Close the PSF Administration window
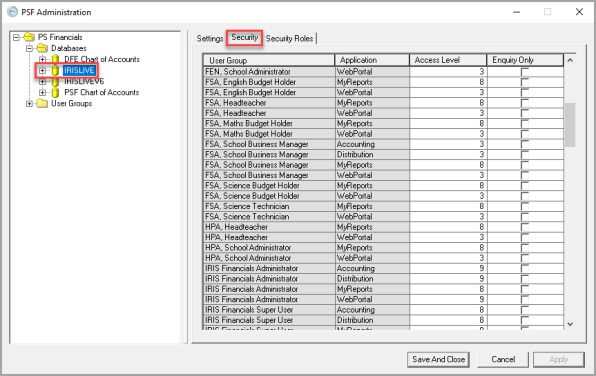The width and height of the screenshot is (596, 376). click(579, 12)
